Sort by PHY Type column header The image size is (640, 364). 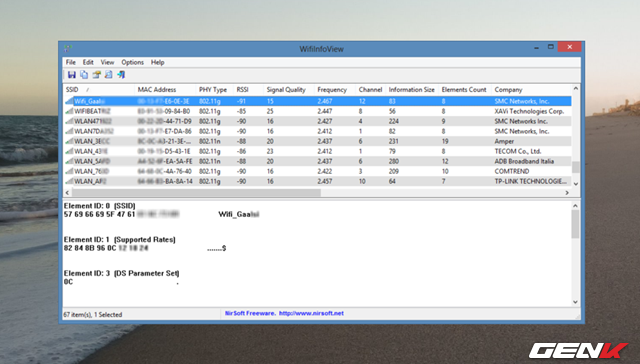(x=214, y=90)
